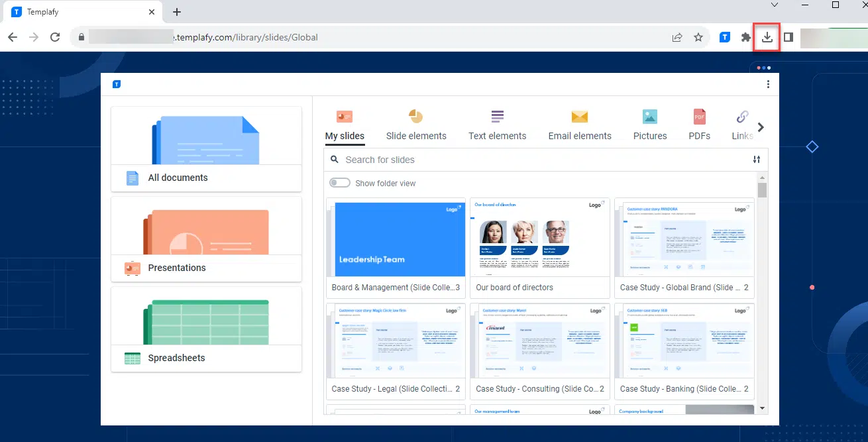Click the Links chain icon

[742, 117]
